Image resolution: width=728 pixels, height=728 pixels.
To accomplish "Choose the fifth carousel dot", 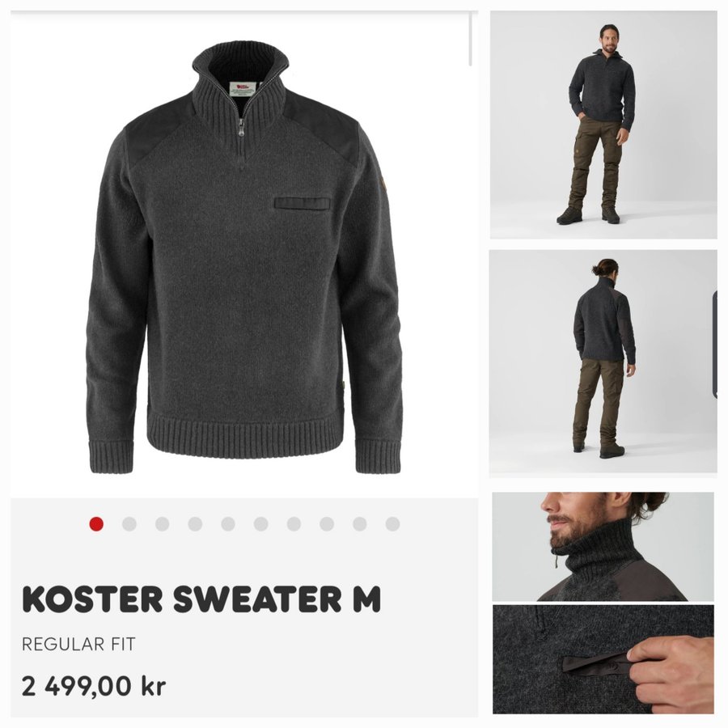I will click(x=228, y=524).
